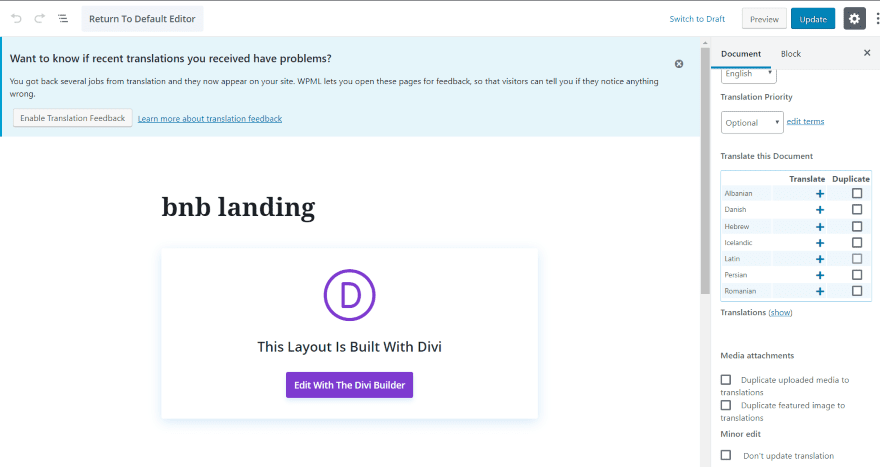Open the Translation Priority Optional dropdown

[752, 122]
